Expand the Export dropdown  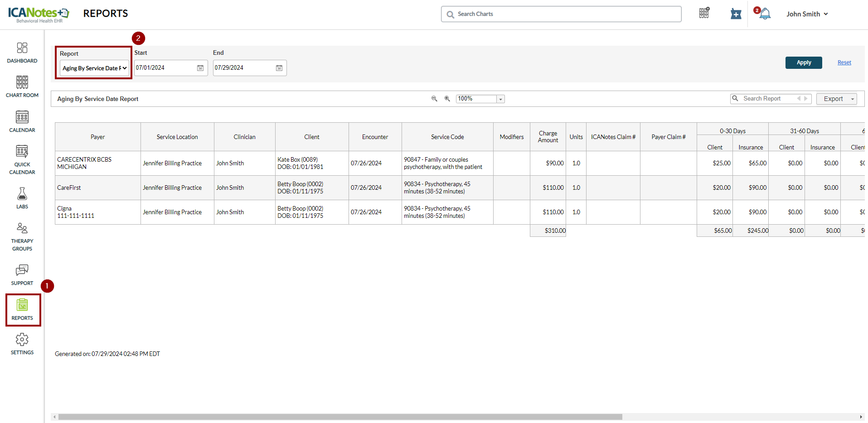(836, 99)
